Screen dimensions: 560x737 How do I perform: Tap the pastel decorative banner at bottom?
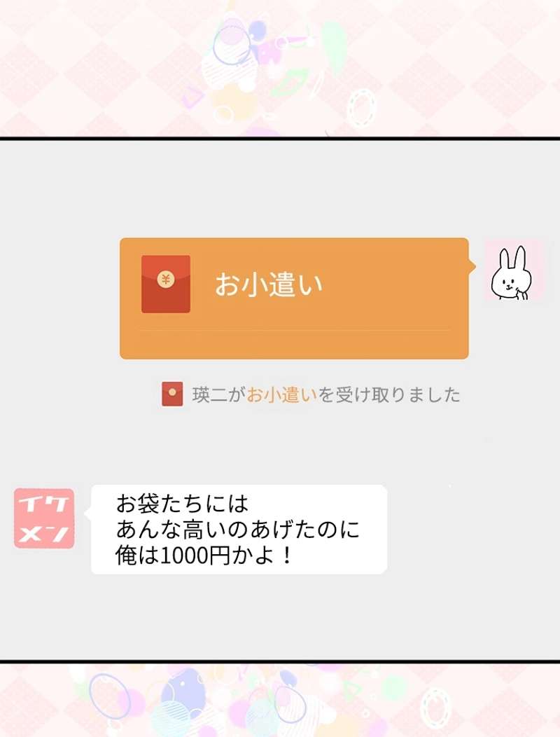click(x=280, y=701)
